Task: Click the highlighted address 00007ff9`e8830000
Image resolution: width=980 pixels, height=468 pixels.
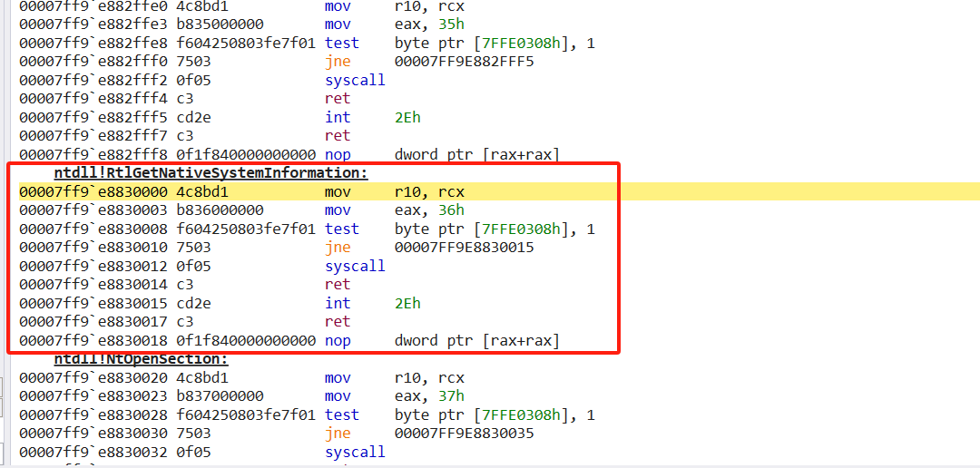Action: coord(93,191)
